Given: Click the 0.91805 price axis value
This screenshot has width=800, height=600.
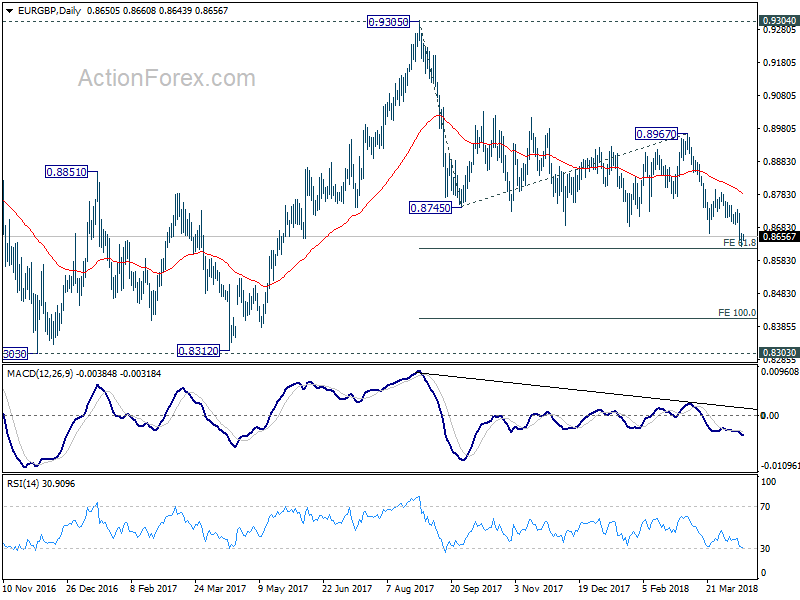Looking at the screenshot, I should point(780,63).
